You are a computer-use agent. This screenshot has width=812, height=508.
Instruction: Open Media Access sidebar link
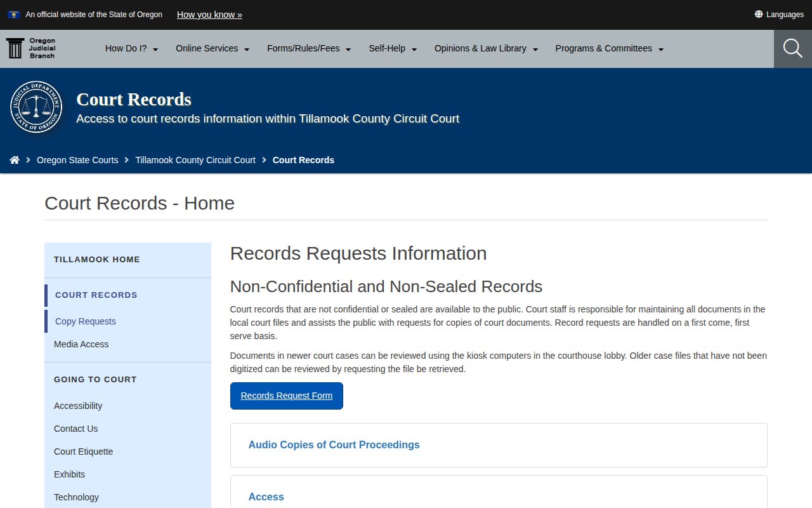pyautogui.click(x=81, y=344)
